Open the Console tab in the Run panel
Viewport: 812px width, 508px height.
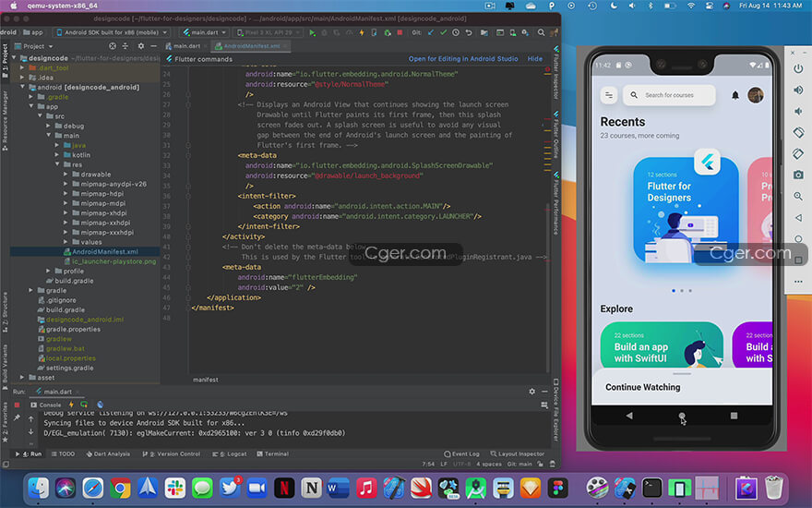point(46,405)
